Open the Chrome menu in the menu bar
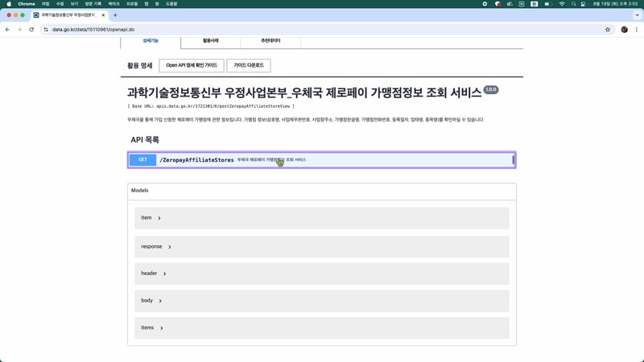Screen dimensions: 644x362 point(27,4)
